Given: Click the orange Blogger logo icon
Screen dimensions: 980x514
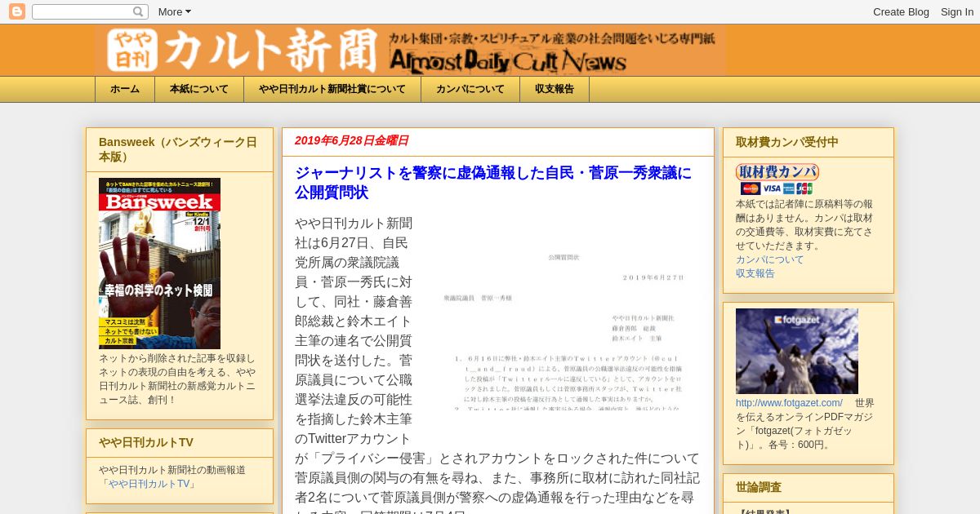Looking at the screenshot, I should [16, 11].
